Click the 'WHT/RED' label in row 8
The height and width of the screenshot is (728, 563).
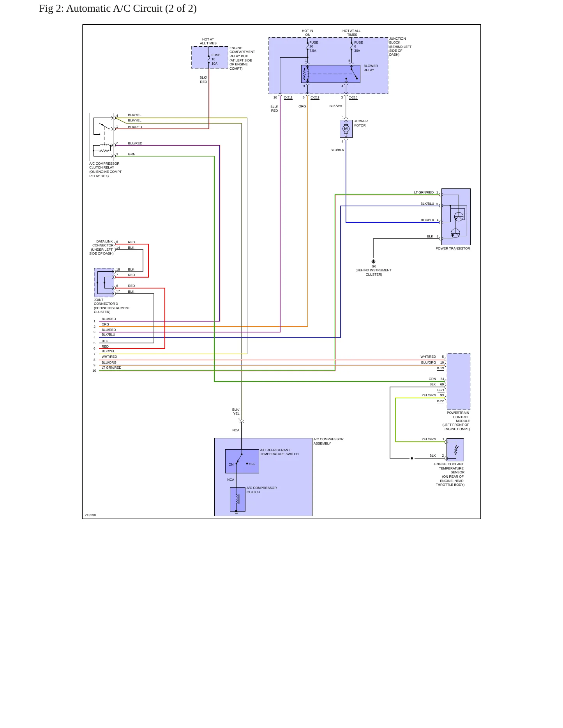point(109,357)
